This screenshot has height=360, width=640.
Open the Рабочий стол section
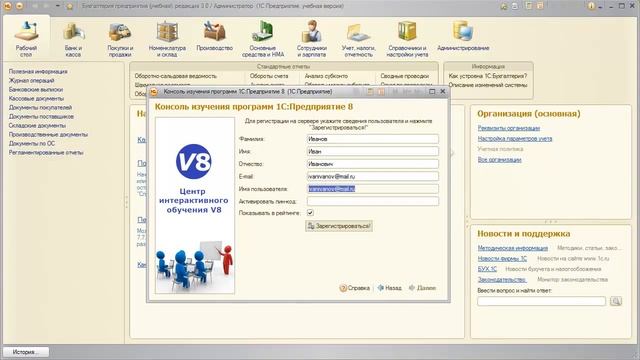[x=26, y=39]
